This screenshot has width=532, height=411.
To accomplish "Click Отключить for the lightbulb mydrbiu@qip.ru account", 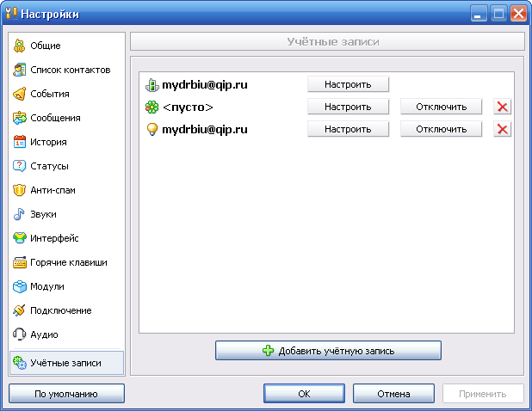I will 442,129.
